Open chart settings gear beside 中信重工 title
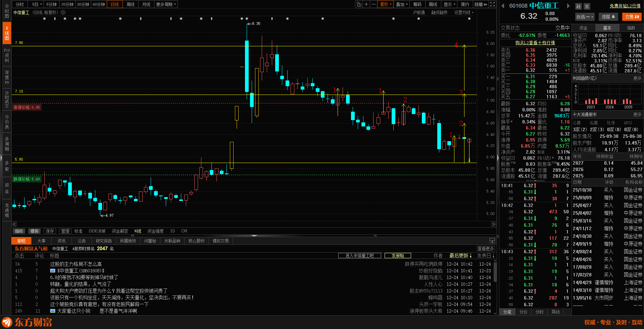Screen dimensions: 644x329 coord(63,12)
